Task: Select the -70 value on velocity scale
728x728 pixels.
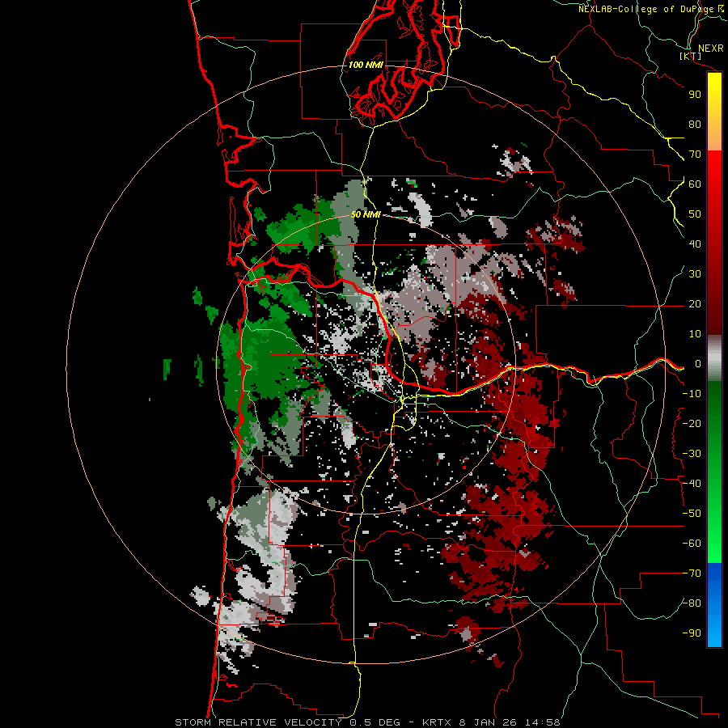Action: (692, 574)
